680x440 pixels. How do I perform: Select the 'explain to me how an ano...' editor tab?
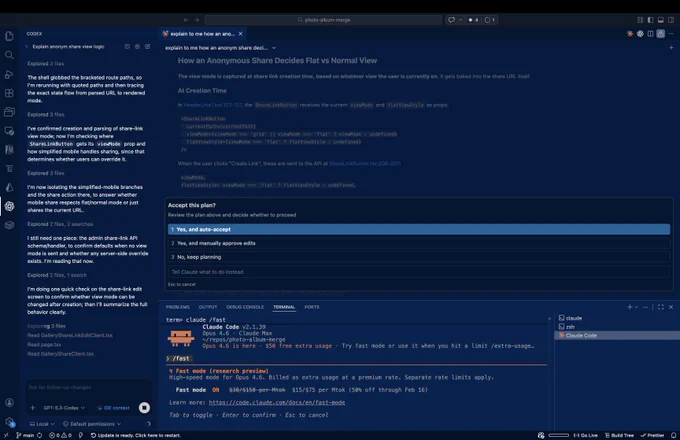click(x=202, y=34)
